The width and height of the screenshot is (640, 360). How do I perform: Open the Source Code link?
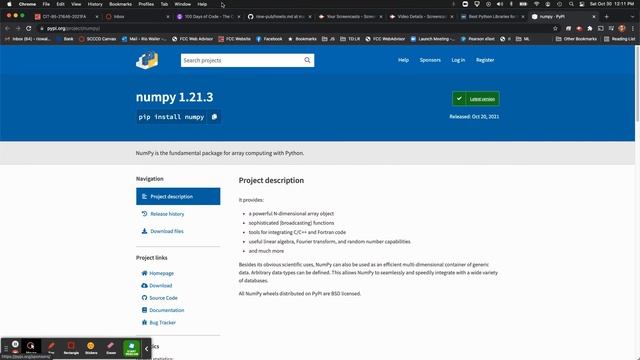[x=159, y=298]
